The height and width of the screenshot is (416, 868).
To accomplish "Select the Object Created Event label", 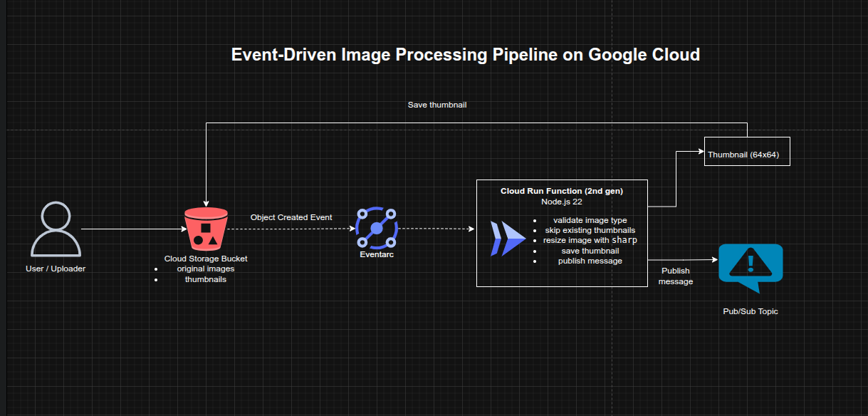I will [x=292, y=217].
